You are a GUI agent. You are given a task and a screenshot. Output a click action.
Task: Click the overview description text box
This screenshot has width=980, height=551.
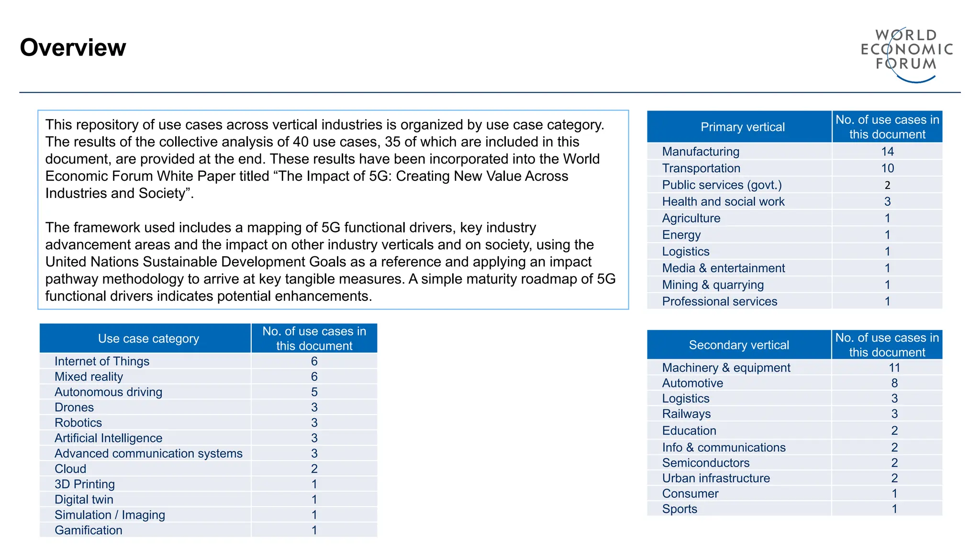coord(333,209)
